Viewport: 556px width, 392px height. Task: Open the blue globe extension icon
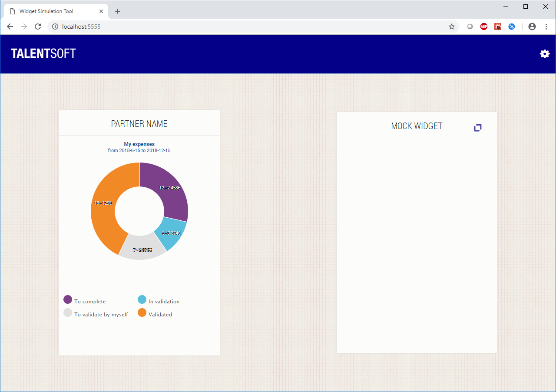pyautogui.click(x=512, y=27)
